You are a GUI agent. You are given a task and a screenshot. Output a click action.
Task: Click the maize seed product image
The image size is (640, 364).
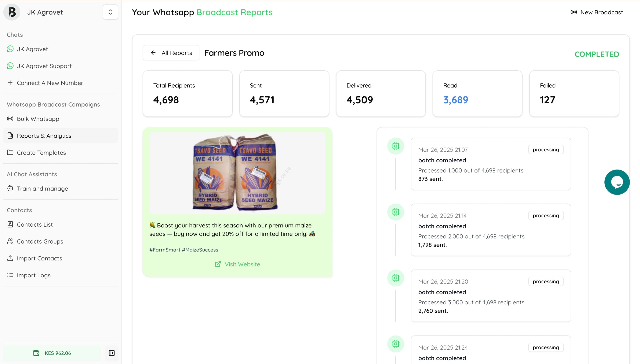coord(237,173)
